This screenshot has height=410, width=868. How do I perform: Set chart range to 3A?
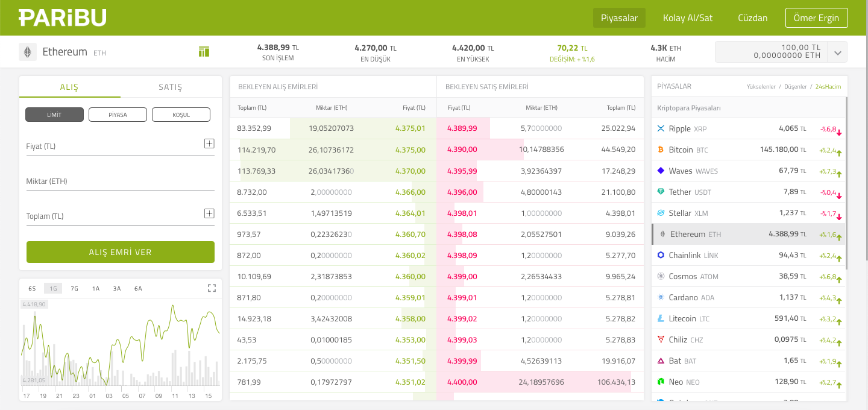117,288
